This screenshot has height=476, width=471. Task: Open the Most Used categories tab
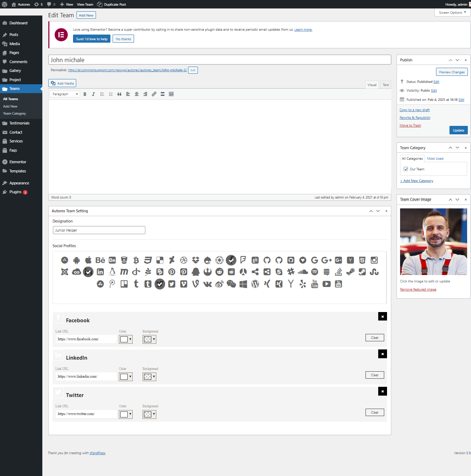tap(435, 159)
